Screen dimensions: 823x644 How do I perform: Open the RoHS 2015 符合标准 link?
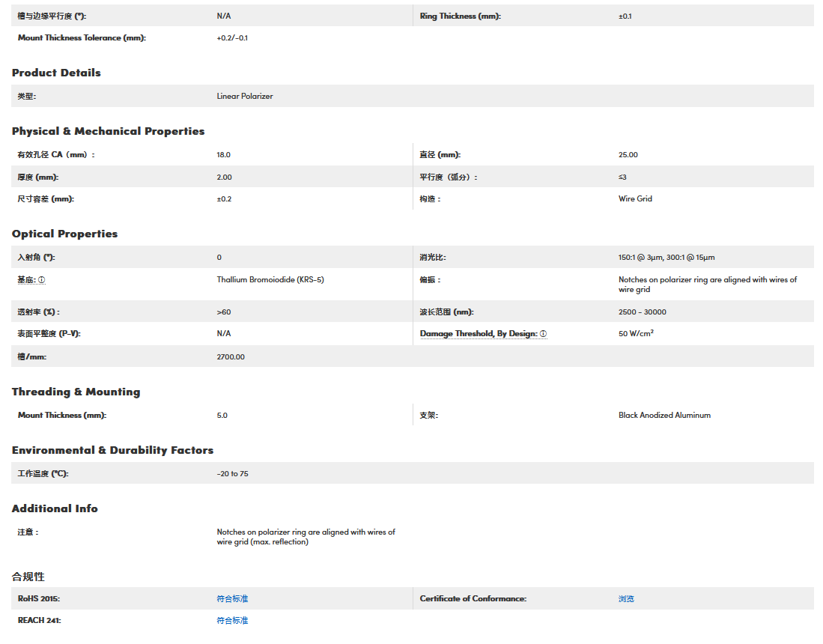232,599
